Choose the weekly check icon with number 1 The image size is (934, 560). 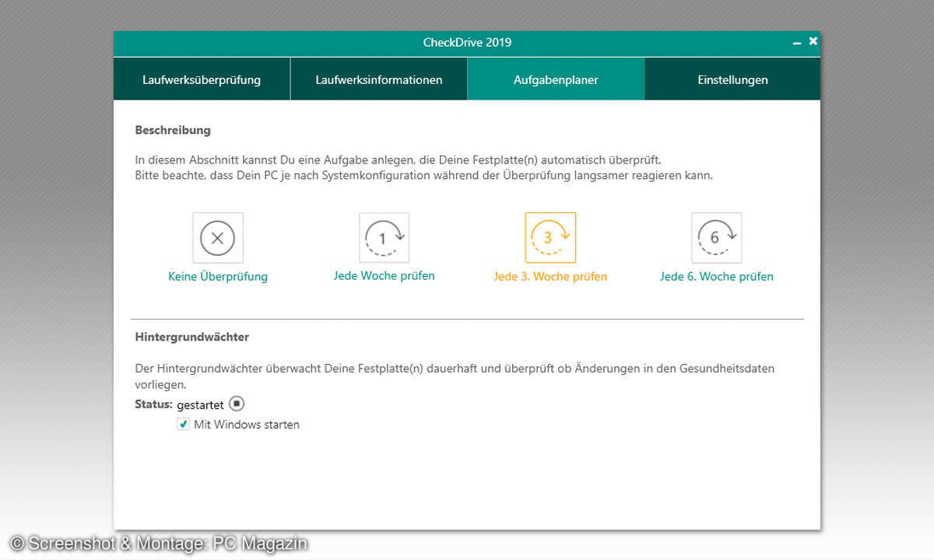(384, 238)
